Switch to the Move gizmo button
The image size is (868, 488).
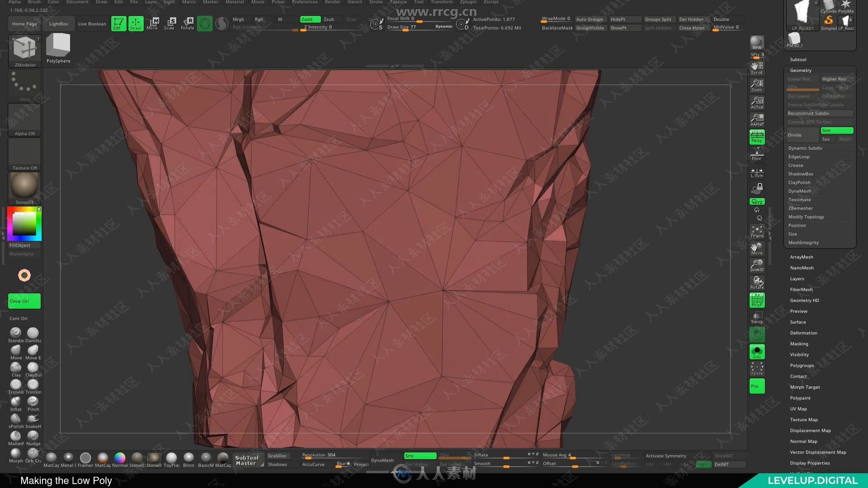[152, 23]
